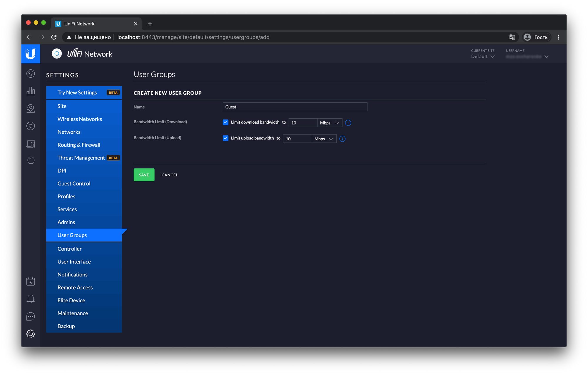This screenshot has height=375, width=588.
Task: Open the Insights lightbulb icon
Action: [31, 160]
